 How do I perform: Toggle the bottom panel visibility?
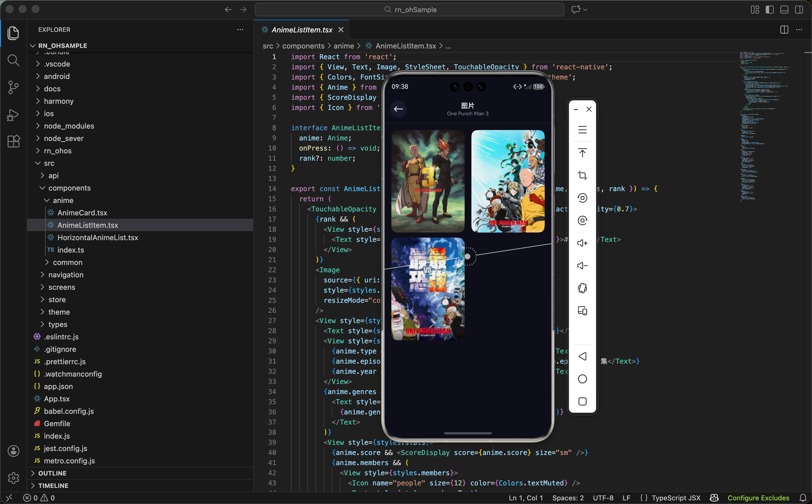[x=784, y=10]
